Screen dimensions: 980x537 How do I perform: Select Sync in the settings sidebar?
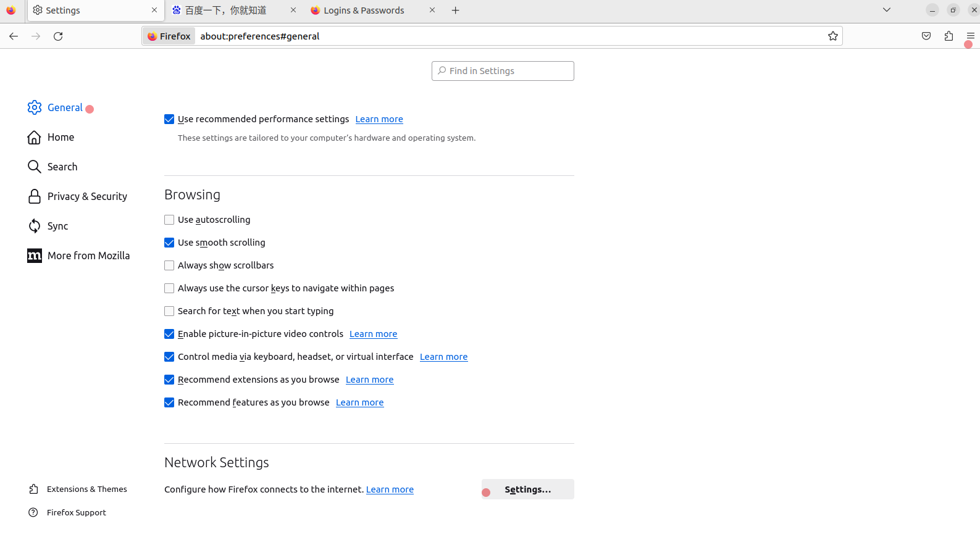click(x=57, y=226)
